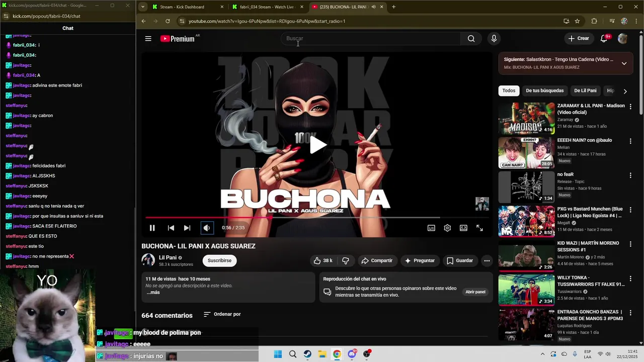Open options menu for no feaR video
644x362 pixels.
coord(630,175)
